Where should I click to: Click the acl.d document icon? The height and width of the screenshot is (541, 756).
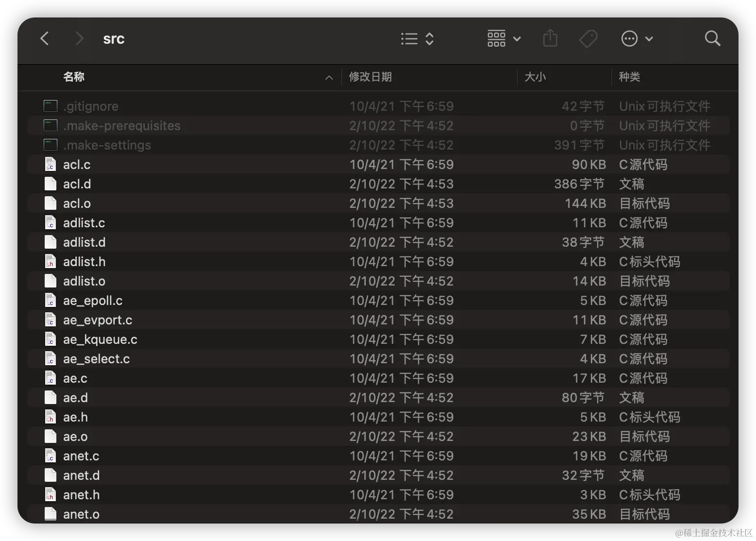pos(51,184)
